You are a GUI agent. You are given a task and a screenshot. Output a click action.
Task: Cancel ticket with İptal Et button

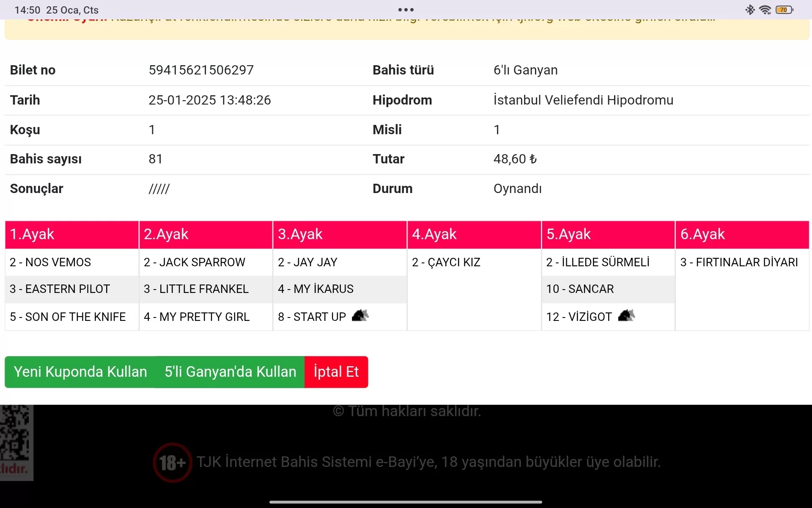tap(336, 372)
